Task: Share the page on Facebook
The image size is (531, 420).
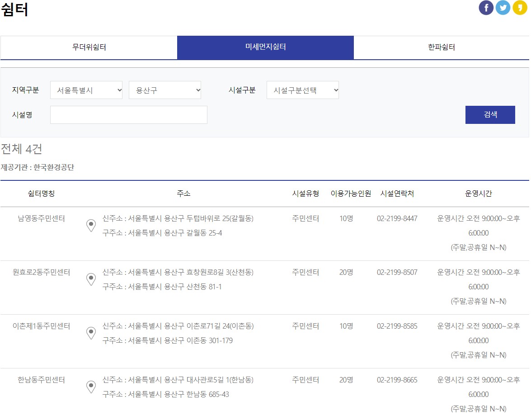Action: coord(486,7)
